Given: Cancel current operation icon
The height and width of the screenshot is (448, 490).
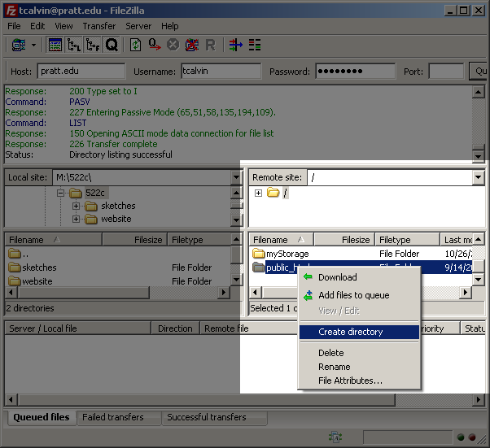Looking at the screenshot, I should pyautogui.click(x=173, y=46).
